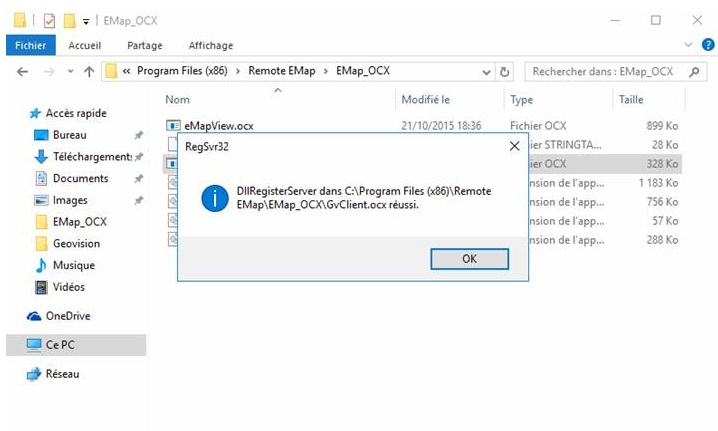
Task: Select Accès rapide in navigation pane
Action: (x=76, y=113)
